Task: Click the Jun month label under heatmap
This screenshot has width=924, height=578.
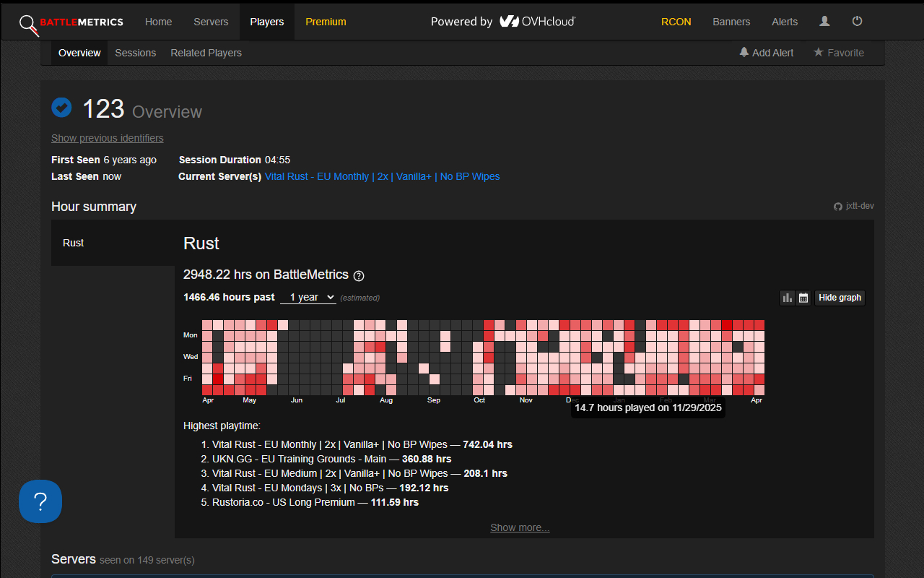Action: click(296, 400)
